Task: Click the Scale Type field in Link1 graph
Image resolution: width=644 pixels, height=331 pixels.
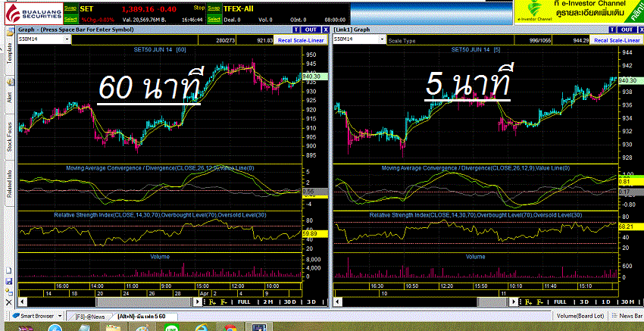Action: coord(450,40)
